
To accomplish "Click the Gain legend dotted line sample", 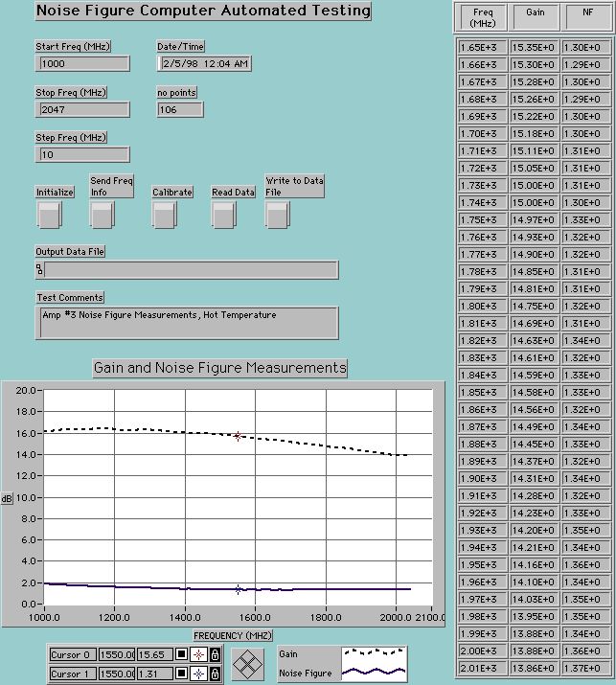I will coord(374,652).
